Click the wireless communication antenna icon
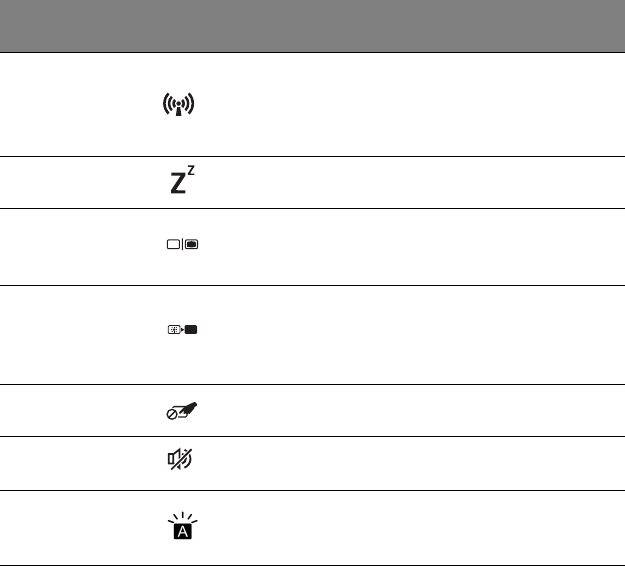This screenshot has height=566, width=625. click(x=179, y=104)
